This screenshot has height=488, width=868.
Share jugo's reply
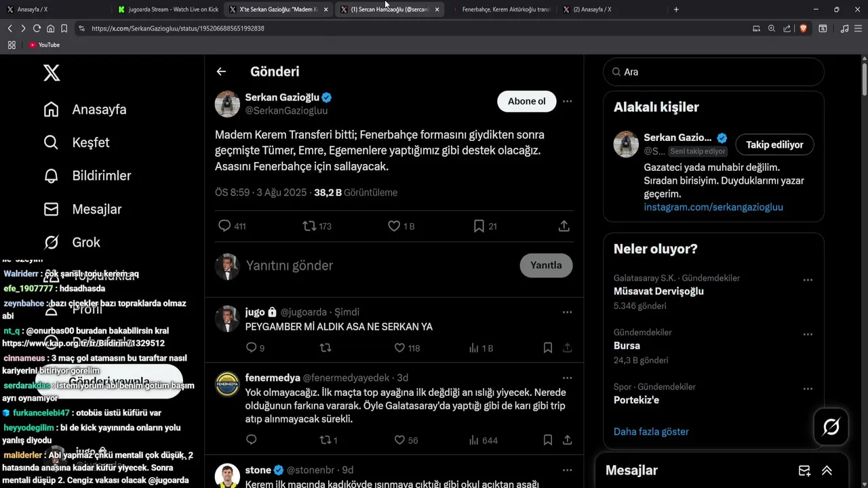[x=568, y=348]
